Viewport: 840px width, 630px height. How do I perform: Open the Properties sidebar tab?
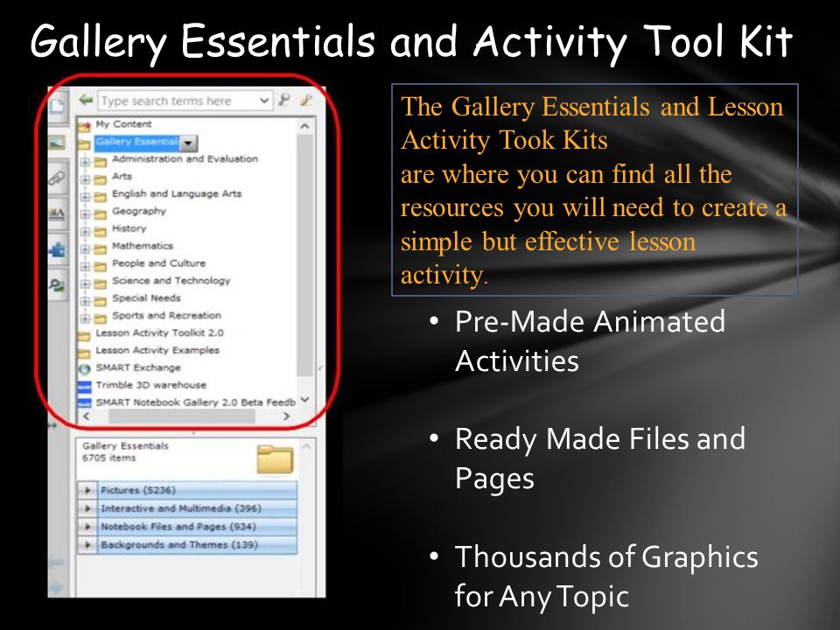(57, 213)
